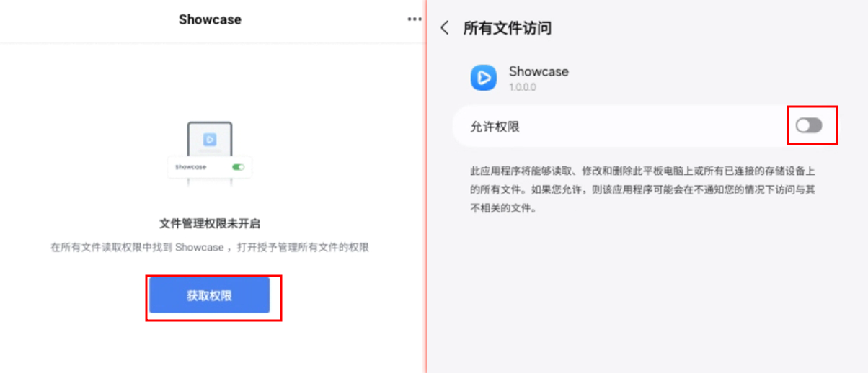Select the 允许权限 row label
Screen dimensions: 868x373
(495, 127)
